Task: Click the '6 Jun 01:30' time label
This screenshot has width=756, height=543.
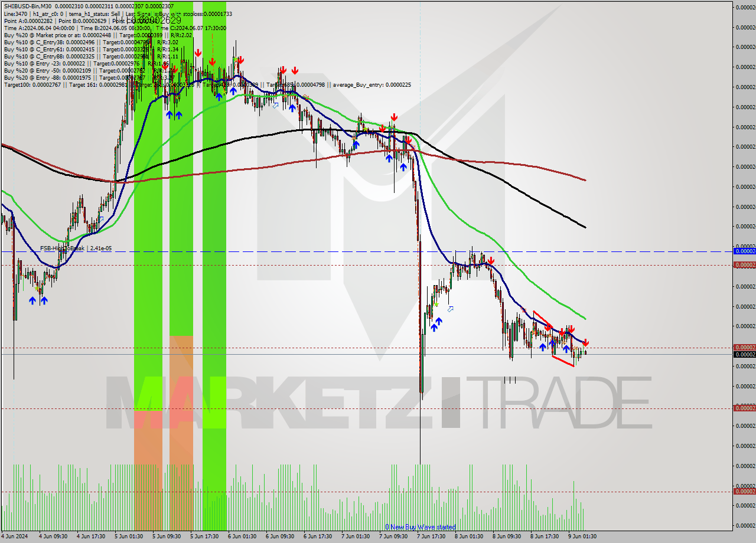Action: click(x=242, y=537)
